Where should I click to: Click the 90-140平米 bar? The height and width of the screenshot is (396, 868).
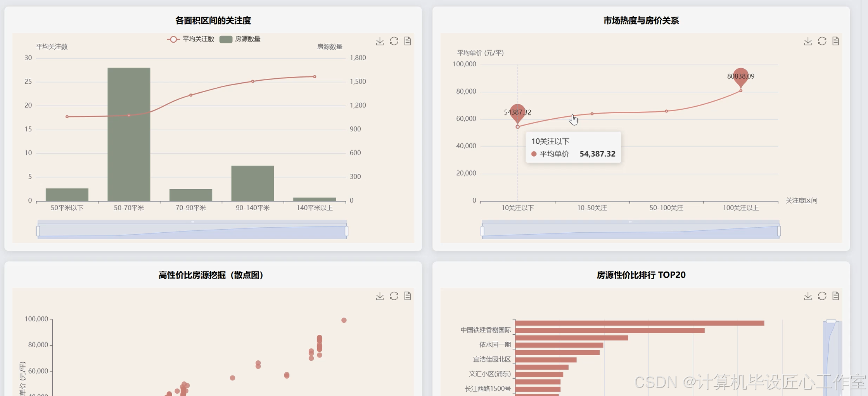(252, 183)
